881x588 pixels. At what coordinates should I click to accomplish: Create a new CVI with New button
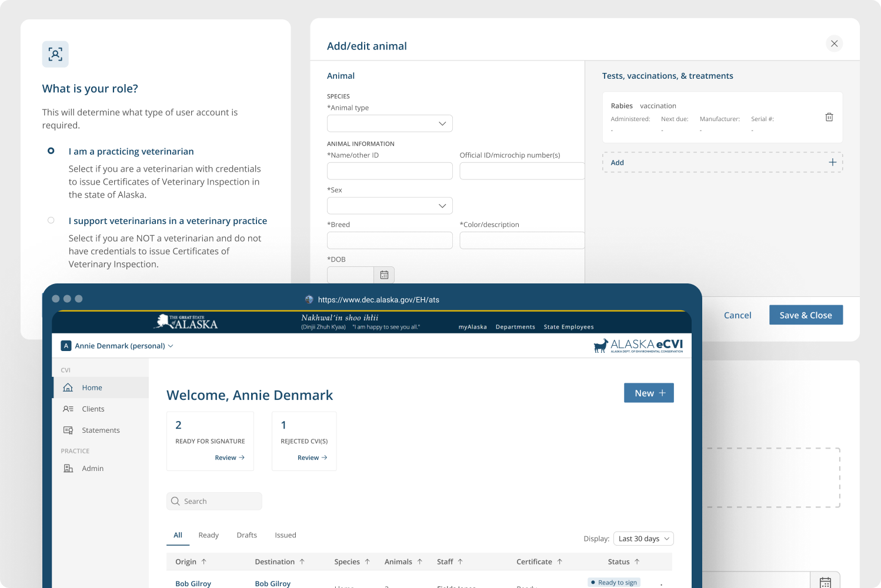coord(648,393)
